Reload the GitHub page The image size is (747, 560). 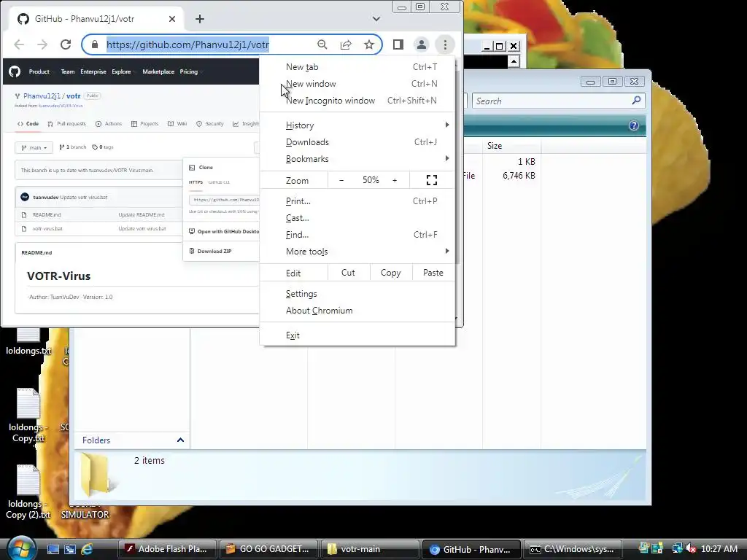click(x=66, y=44)
